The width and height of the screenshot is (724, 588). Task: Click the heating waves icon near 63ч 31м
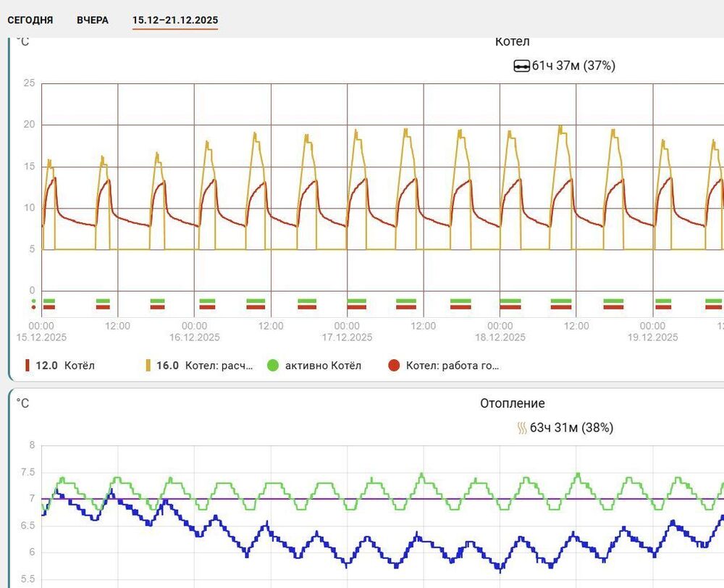coord(521,428)
